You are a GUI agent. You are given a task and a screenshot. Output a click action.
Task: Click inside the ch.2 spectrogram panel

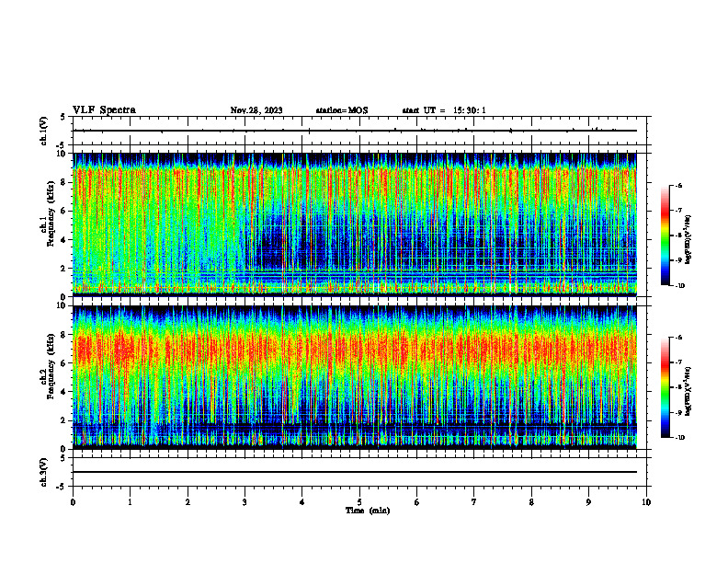coord(355,377)
